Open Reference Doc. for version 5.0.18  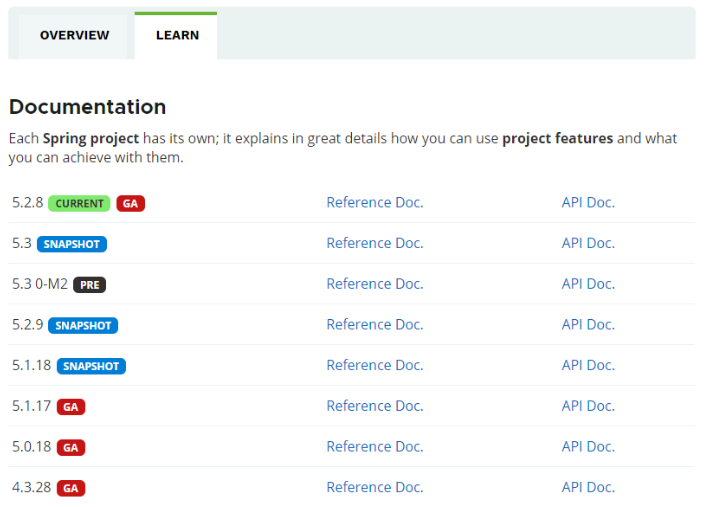(x=375, y=447)
